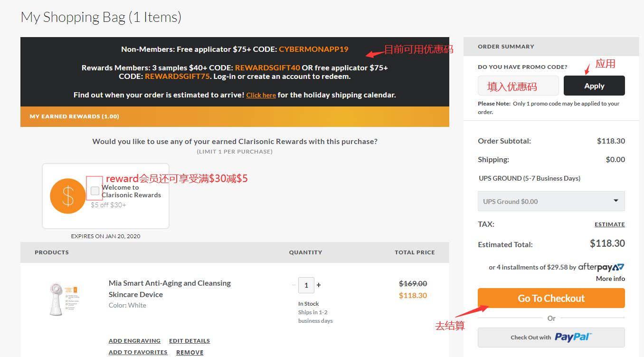Image resolution: width=644 pixels, height=357 pixels.
Task: Estimate the tax for this order
Action: (x=609, y=224)
